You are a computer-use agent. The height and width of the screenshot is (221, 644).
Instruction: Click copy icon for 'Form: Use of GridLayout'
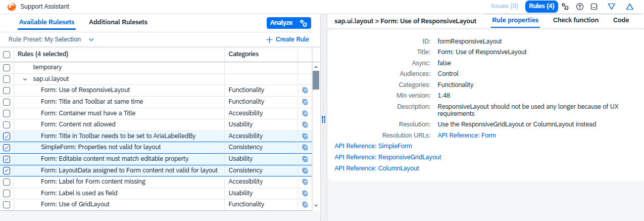[x=305, y=205]
